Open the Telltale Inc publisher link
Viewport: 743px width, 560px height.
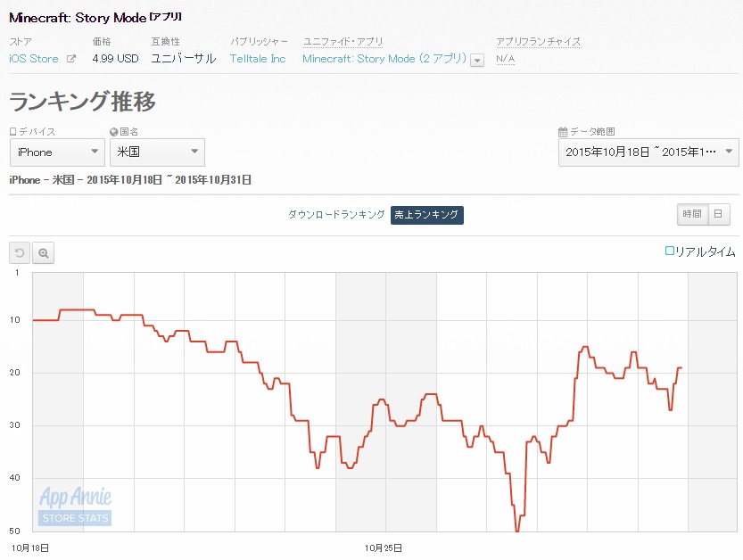pos(258,59)
